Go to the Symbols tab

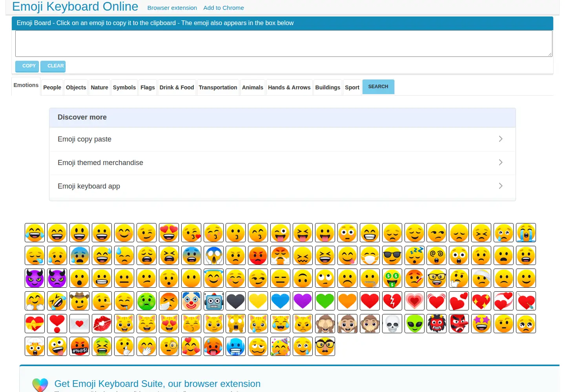pyautogui.click(x=124, y=87)
